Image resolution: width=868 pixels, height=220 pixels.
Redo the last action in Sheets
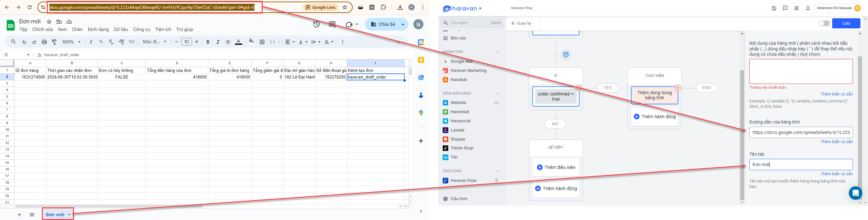(x=34, y=42)
